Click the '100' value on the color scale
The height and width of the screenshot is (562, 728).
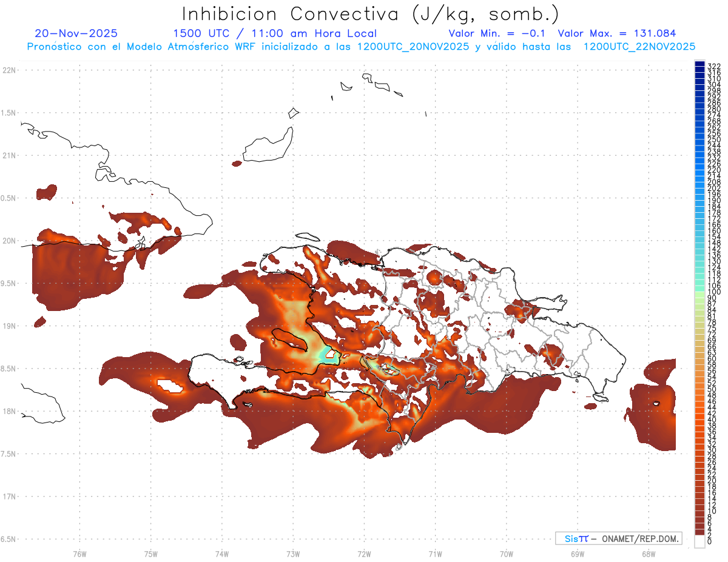tap(714, 292)
